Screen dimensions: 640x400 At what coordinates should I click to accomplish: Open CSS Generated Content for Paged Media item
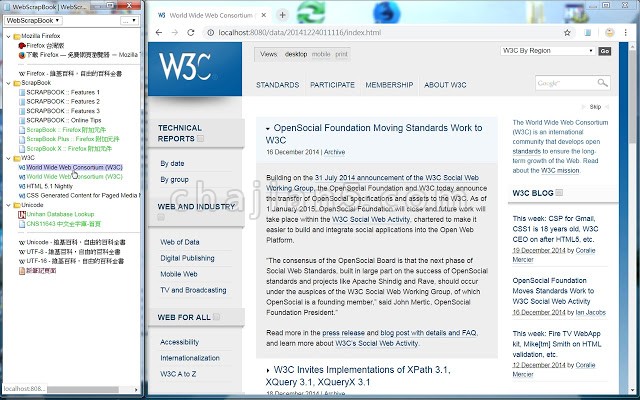pos(83,196)
